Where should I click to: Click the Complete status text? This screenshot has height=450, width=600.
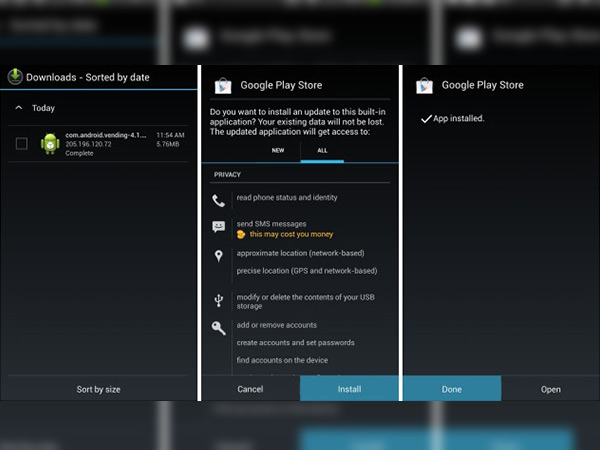79,153
